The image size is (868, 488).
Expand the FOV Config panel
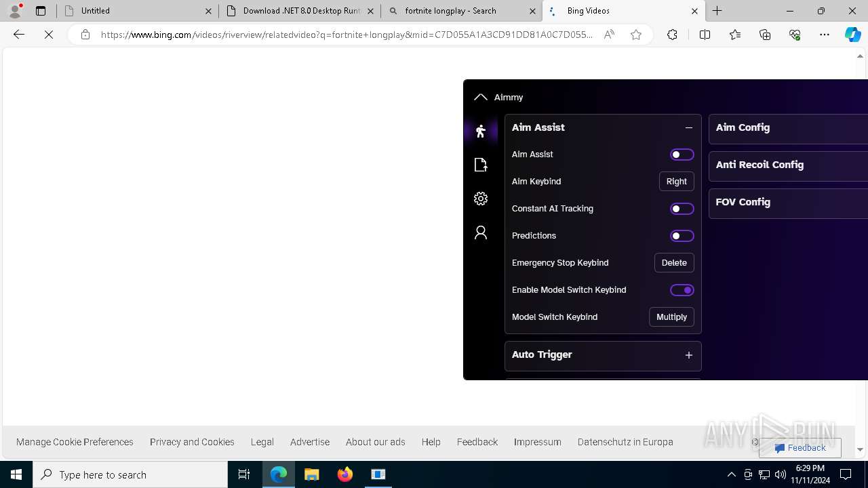pyautogui.click(x=788, y=202)
